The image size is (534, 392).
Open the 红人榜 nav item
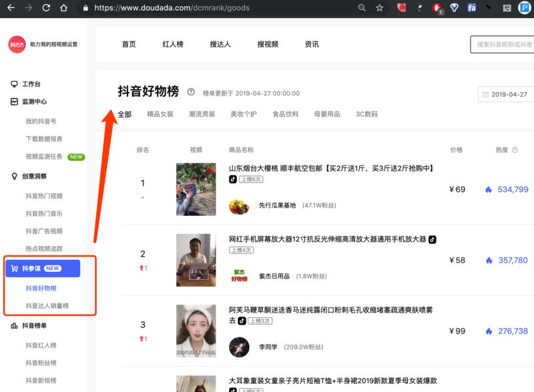click(x=173, y=44)
